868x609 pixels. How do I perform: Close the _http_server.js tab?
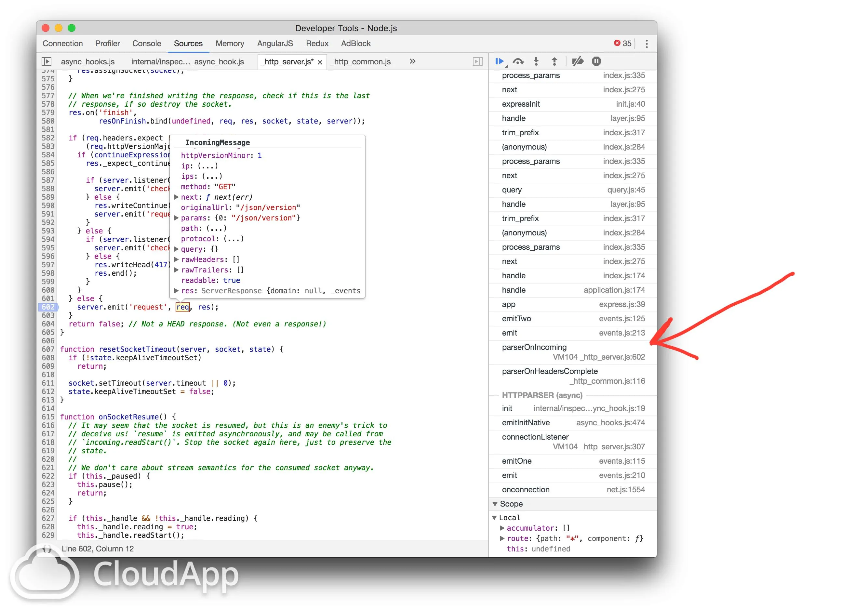pyautogui.click(x=320, y=62)
